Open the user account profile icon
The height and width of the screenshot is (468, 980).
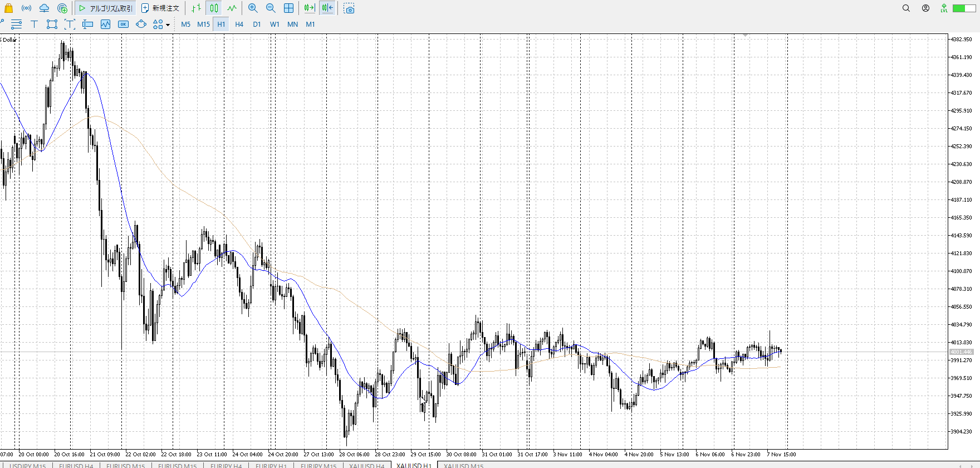tap(925, 8)
